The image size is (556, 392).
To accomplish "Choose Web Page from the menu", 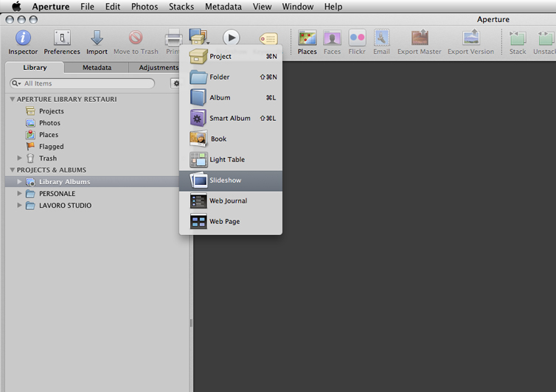I will coord(231,222).
